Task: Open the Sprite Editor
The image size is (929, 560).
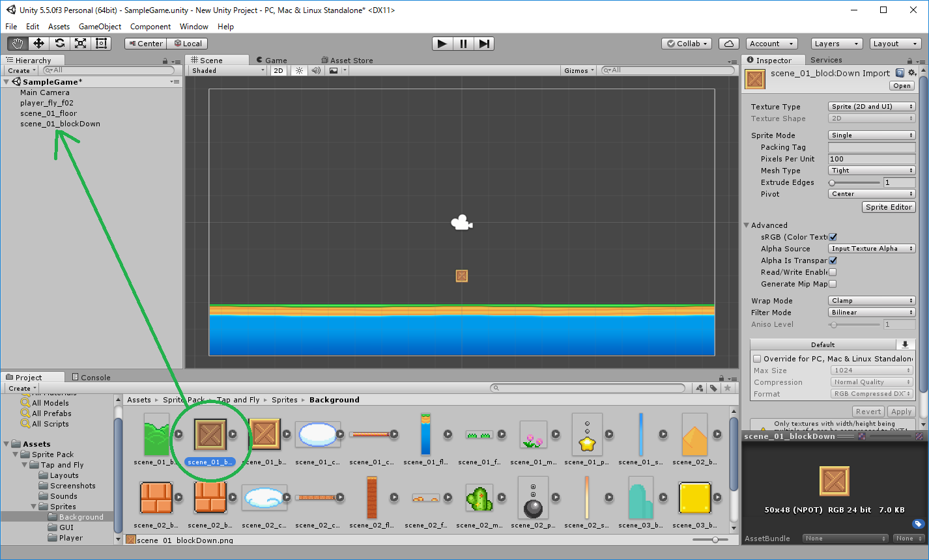Action: (x=889, y=206)
